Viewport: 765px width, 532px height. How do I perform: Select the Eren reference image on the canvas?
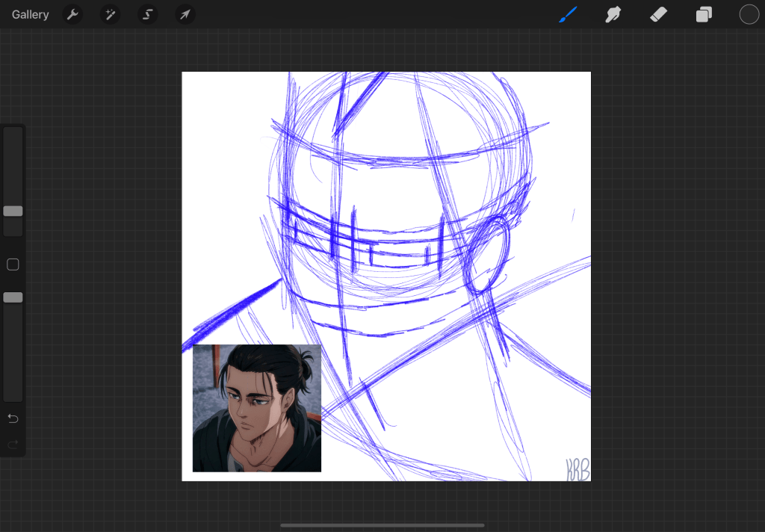point(256,408)
